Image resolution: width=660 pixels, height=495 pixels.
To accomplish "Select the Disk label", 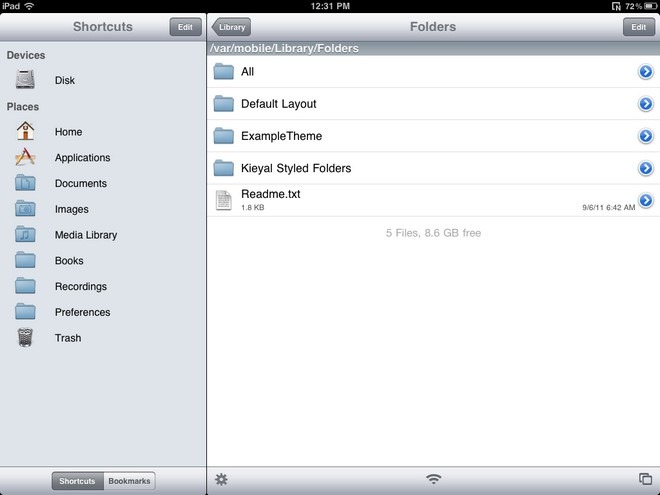I will 65,80.
